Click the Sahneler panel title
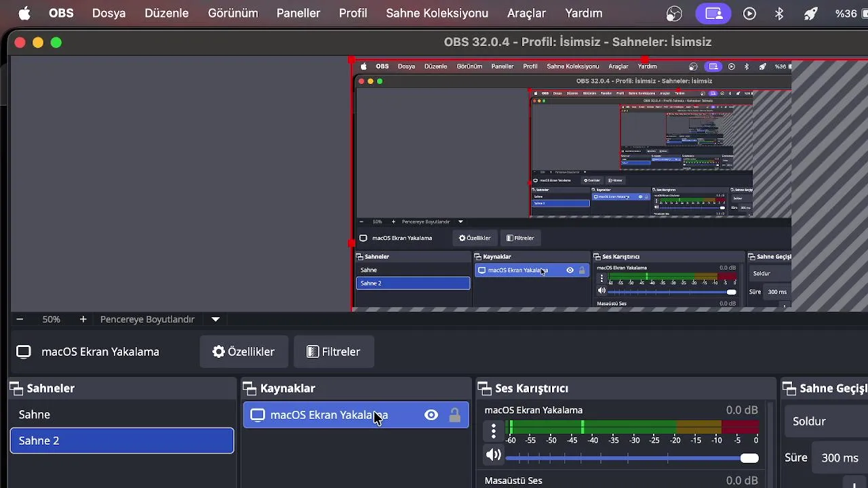Image resolution: width=868 pixels, height=488 pixels. pos(51,388)
